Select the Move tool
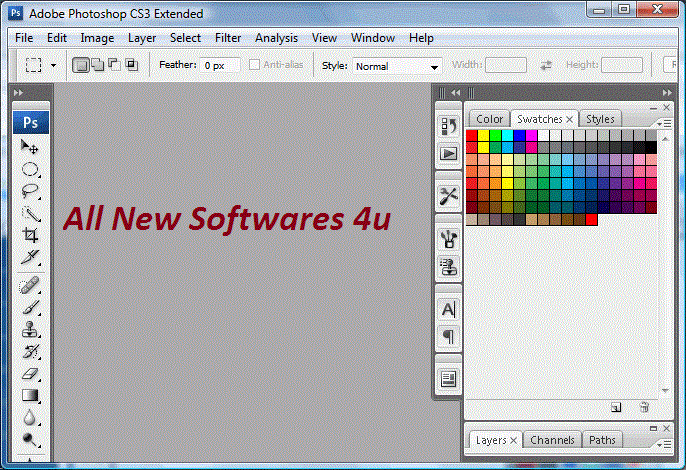This screenshot has width=686, height=470. [30, 147]
